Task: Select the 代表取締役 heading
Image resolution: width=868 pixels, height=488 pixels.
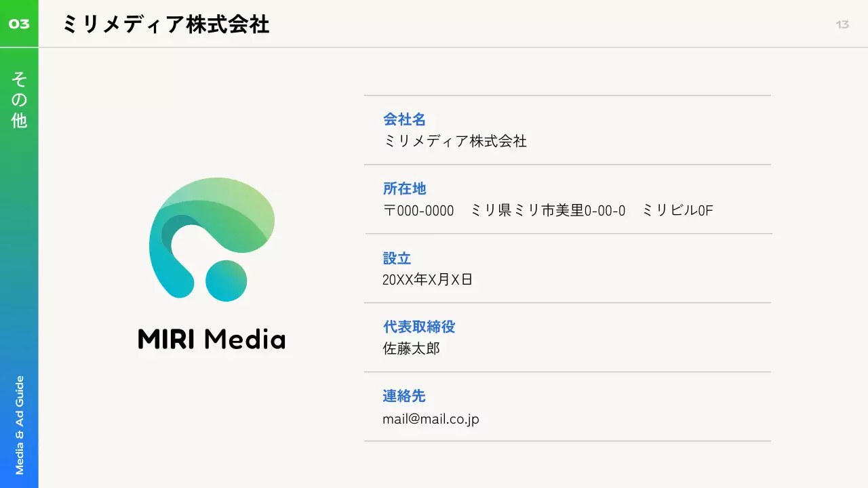Action: coord(418,327)
